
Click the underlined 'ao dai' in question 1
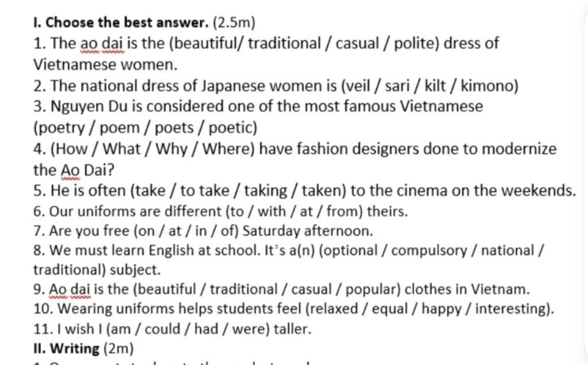click(x=102, y=44)
